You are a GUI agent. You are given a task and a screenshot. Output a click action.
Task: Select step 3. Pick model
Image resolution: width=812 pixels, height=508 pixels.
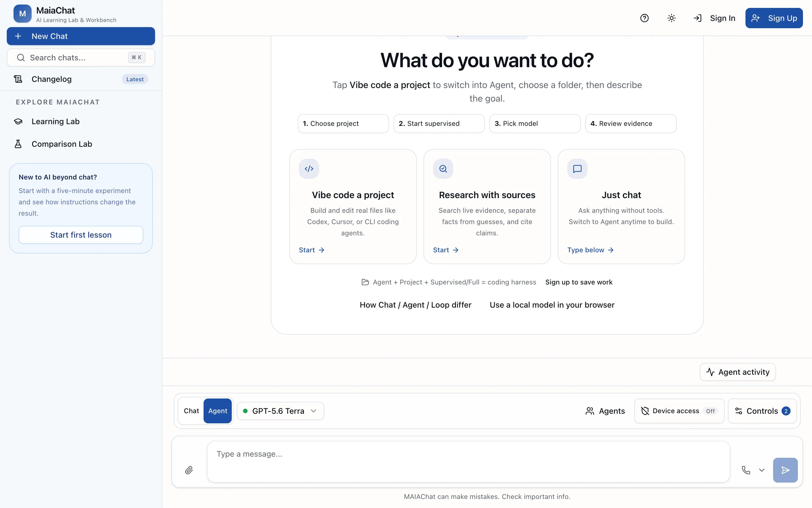(535, 124)
